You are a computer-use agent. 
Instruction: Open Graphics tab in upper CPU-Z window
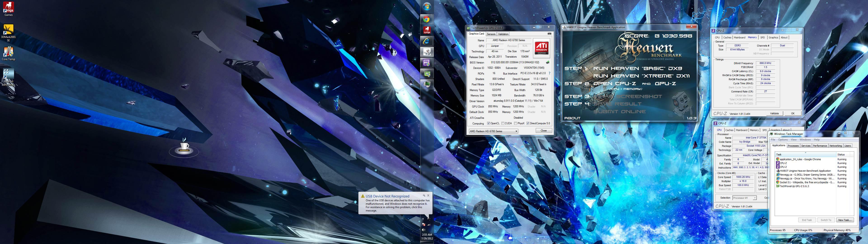pos(773,38)
